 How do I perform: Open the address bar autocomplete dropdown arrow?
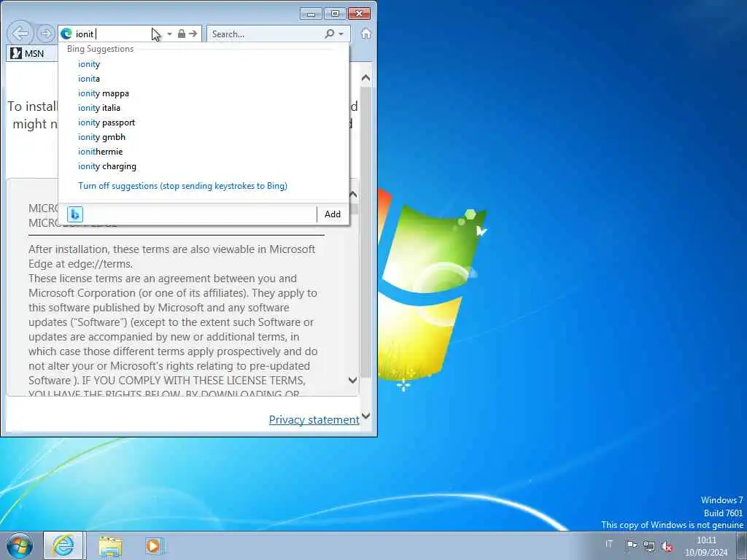(169, 34)
